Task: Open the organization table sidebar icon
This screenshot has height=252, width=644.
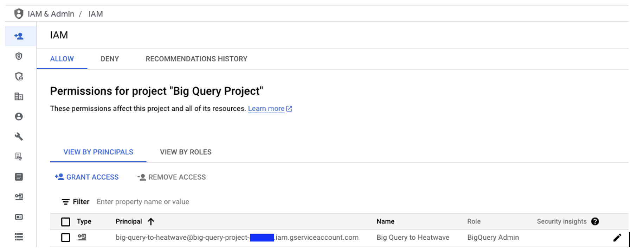Action: point(19,96)
